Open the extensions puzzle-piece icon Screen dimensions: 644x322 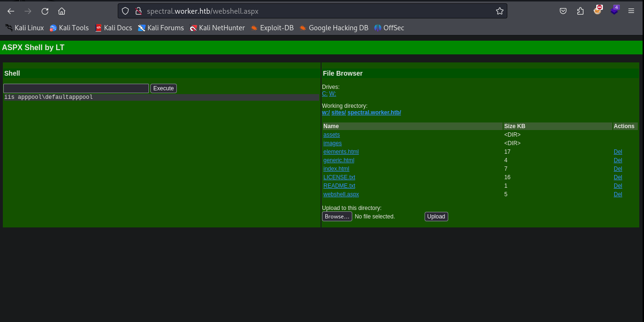pyautogui.click(x=580, y=11)
